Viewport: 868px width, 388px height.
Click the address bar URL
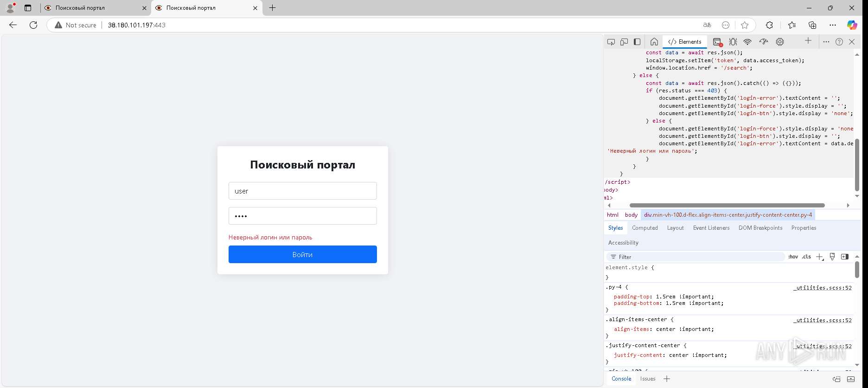137,25
